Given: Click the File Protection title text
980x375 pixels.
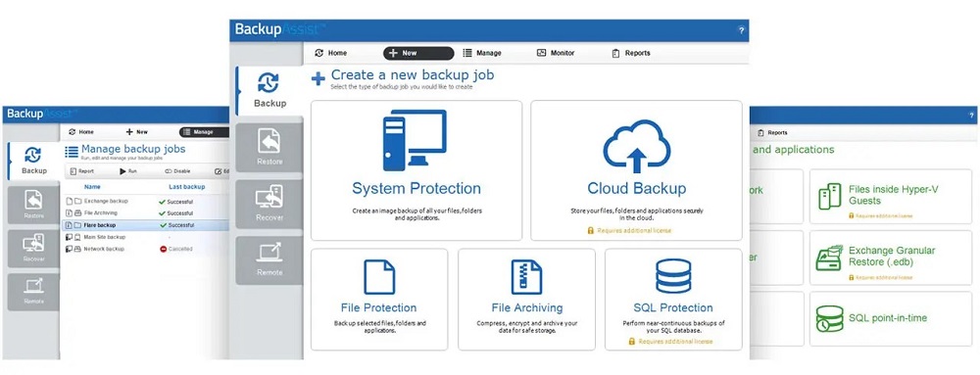Looking at the screenshot, I should (378, 307).
